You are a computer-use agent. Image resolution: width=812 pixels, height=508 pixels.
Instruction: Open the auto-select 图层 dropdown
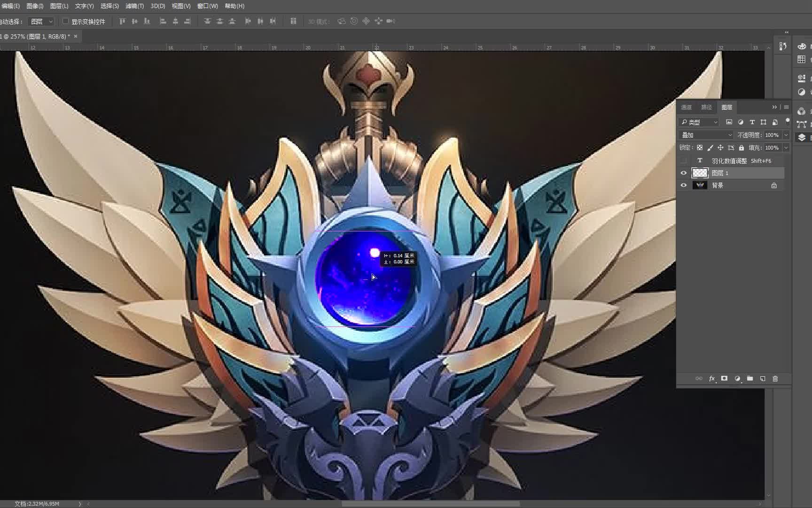[41, 22]
